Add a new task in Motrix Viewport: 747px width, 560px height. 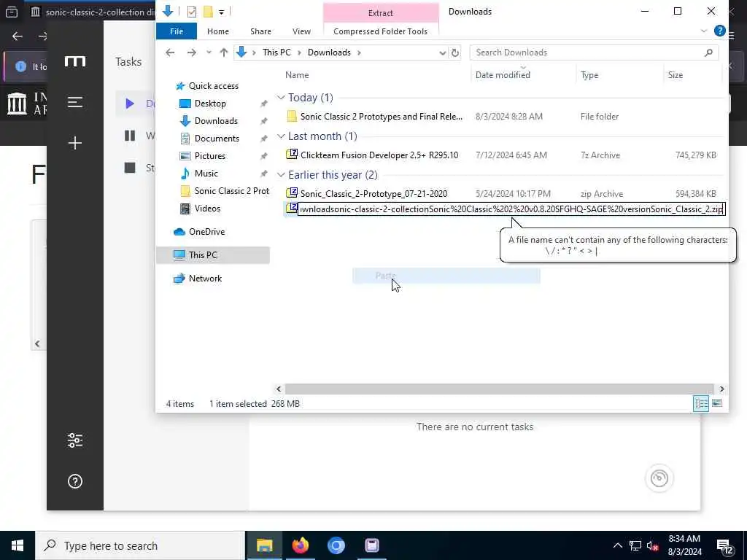coord(75,144)
